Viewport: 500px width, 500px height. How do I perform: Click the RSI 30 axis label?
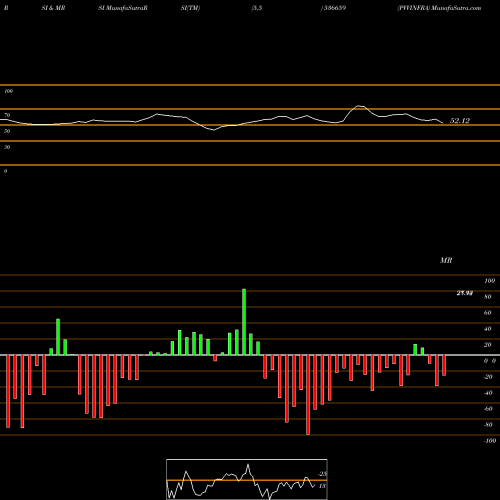[7, 147]
